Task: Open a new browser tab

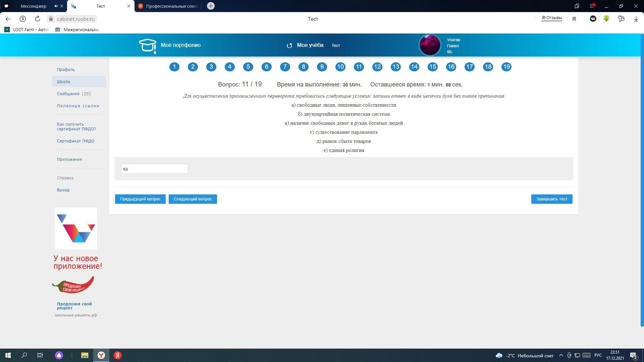Action: pyautogui.click(x=211, y=6)
